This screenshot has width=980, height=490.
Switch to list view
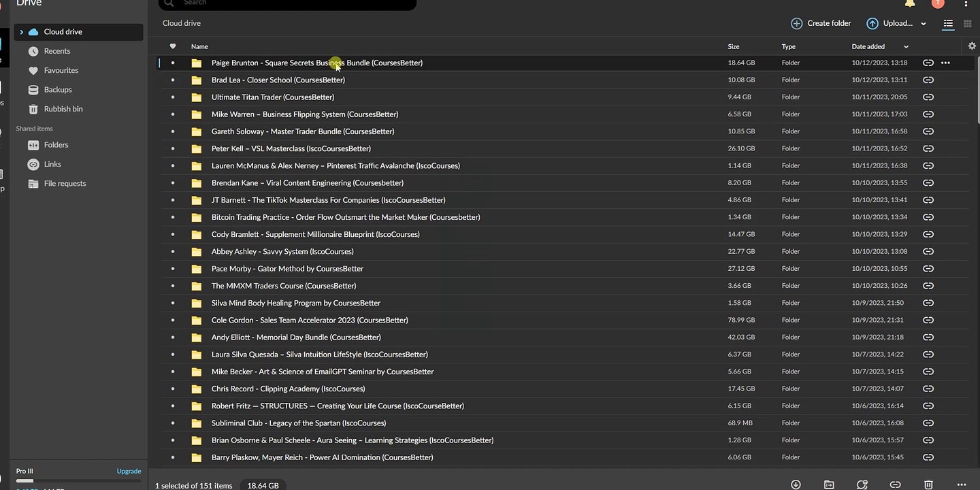click(x=948, y=24)
